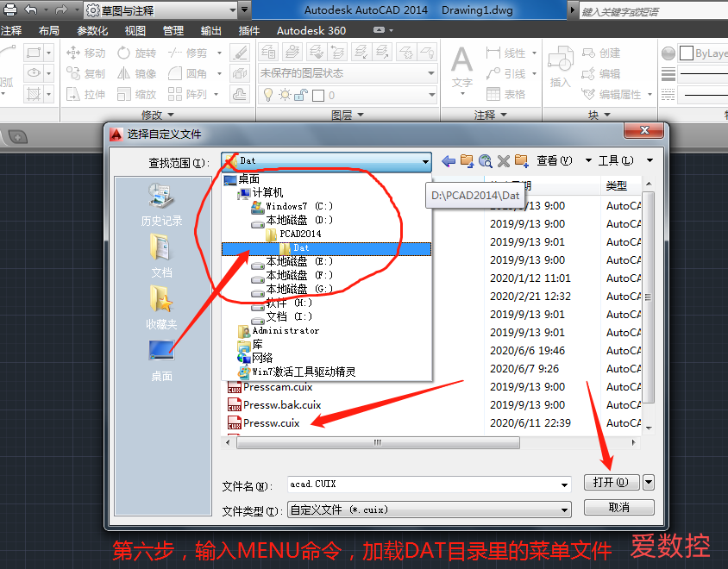Select the Pressw.cuix file

[x=264, y=423]
